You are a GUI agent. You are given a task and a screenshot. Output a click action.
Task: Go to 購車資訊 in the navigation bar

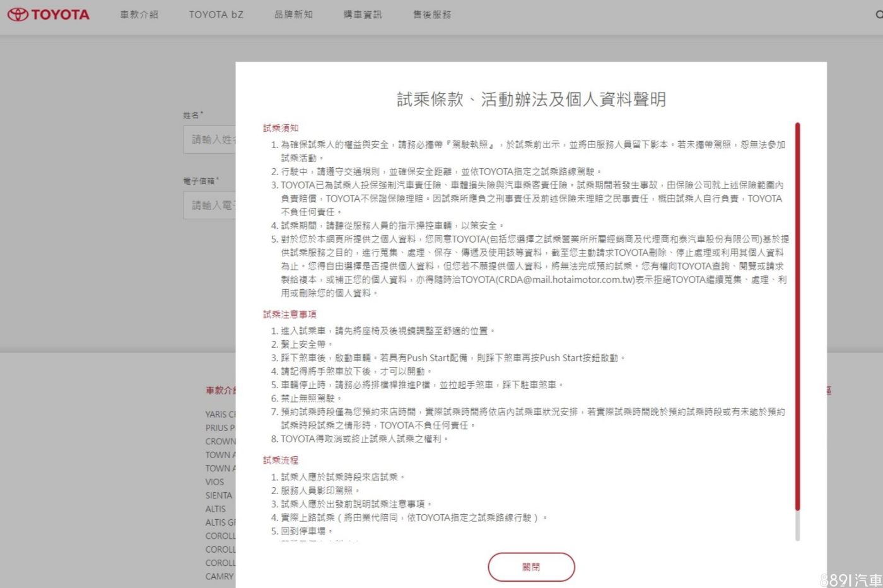click(x=363, y=14)
